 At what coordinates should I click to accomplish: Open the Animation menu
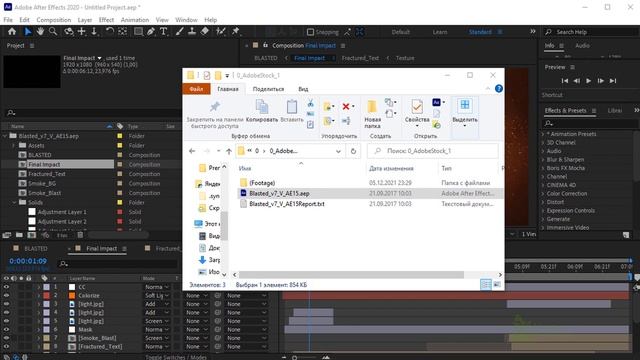tap(135, 20)
